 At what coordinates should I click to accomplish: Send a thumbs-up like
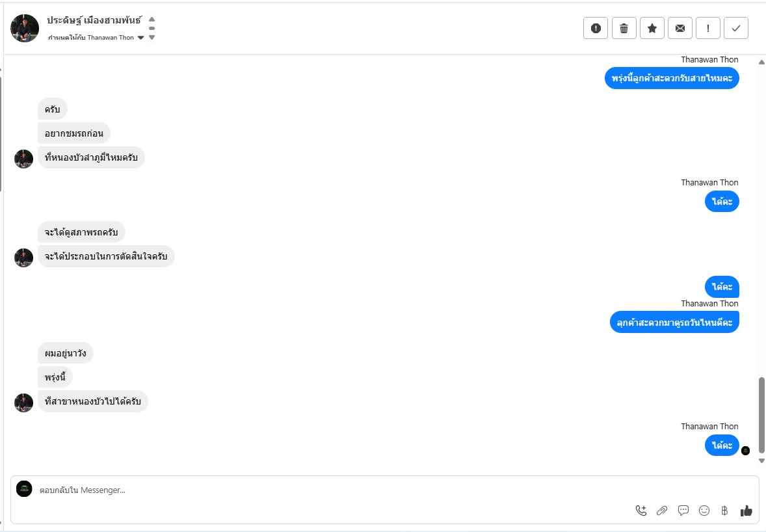[x=746, y=511]
